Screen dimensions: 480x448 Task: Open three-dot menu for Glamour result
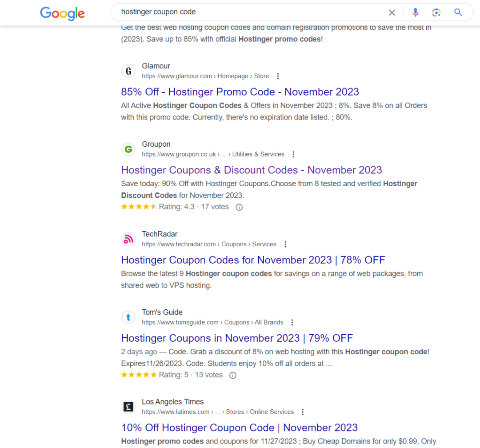(278, 76)
